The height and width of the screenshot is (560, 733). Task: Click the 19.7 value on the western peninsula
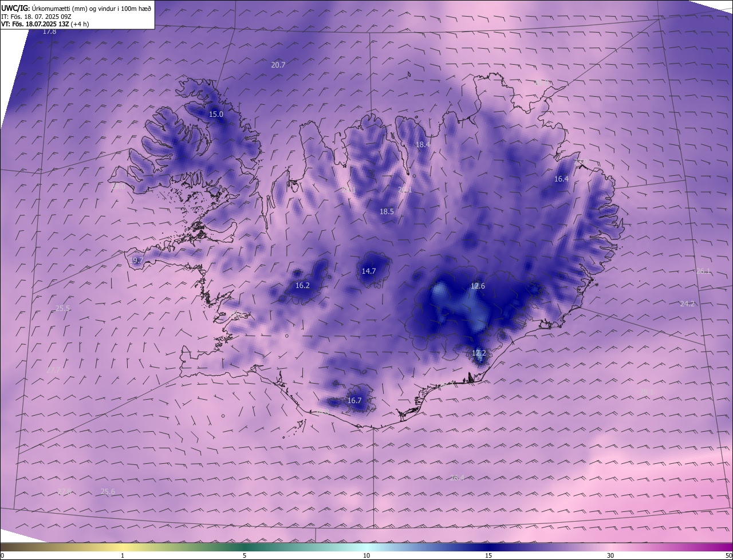tap(136, 261)
